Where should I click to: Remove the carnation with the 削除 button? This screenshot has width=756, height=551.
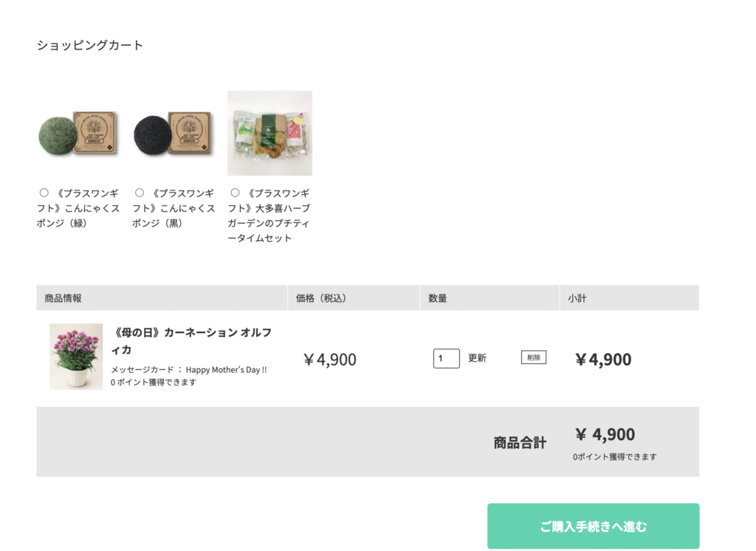coord(533,357)
